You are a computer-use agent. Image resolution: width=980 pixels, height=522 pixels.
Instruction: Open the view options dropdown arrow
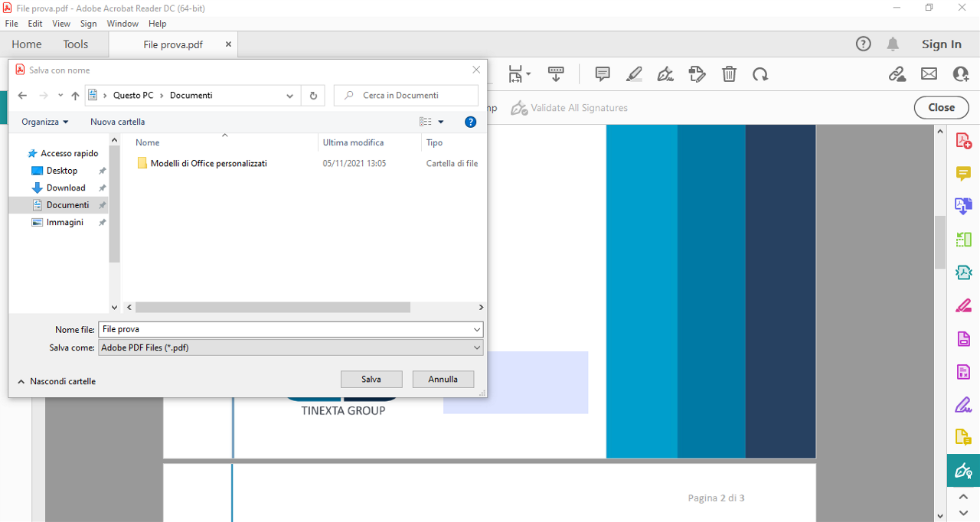441,122
